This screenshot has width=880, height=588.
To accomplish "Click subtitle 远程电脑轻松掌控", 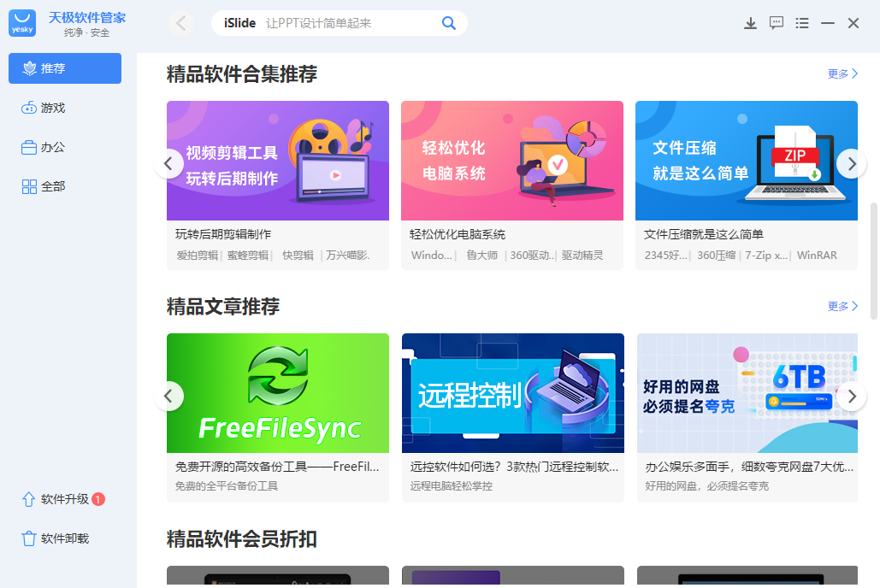I will [x=452, y=486].
